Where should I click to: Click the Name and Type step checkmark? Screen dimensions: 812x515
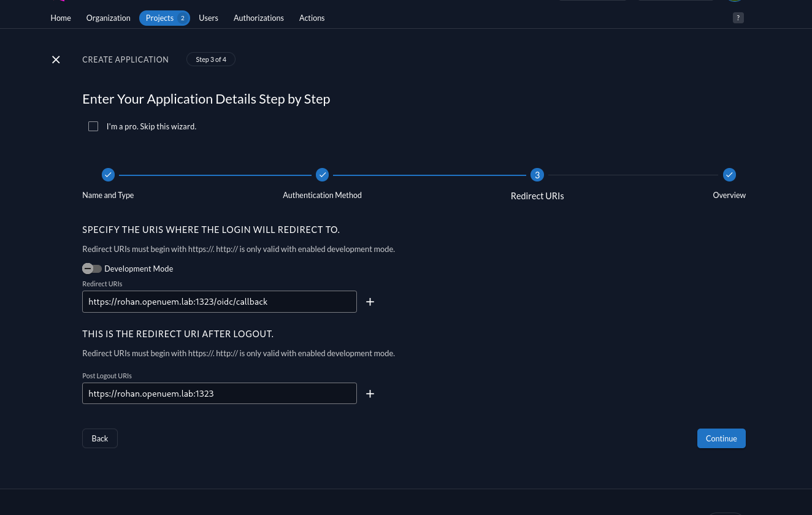pos(108,175)
